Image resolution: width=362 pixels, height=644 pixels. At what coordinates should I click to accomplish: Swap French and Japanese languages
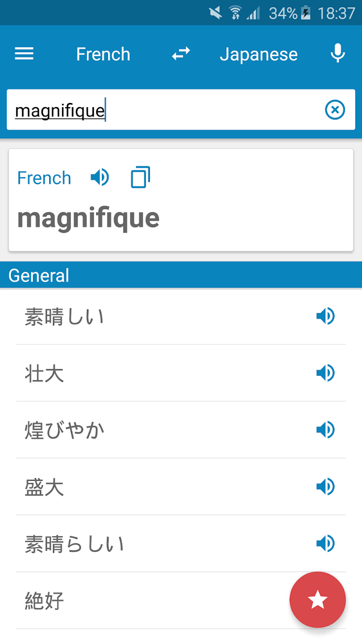click(181, 53)
